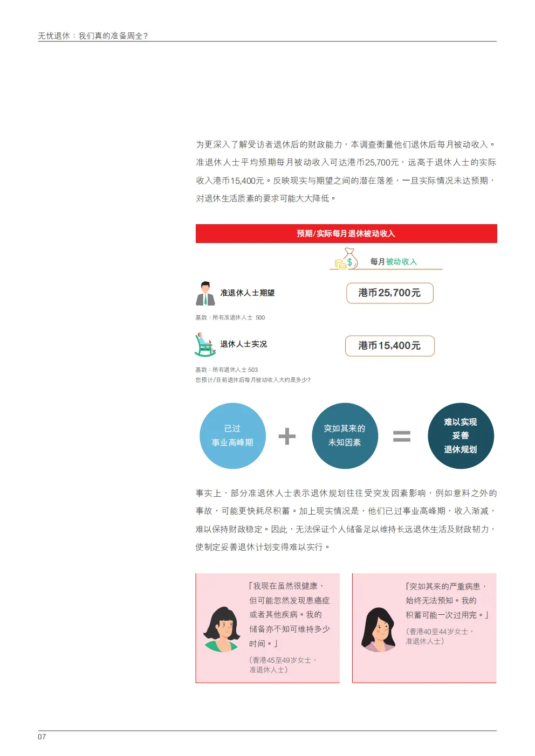The width and height of the screenshot is (535, 756).
Task: Click the 港币25,700元 value box
Action: (x=390, y=293)
